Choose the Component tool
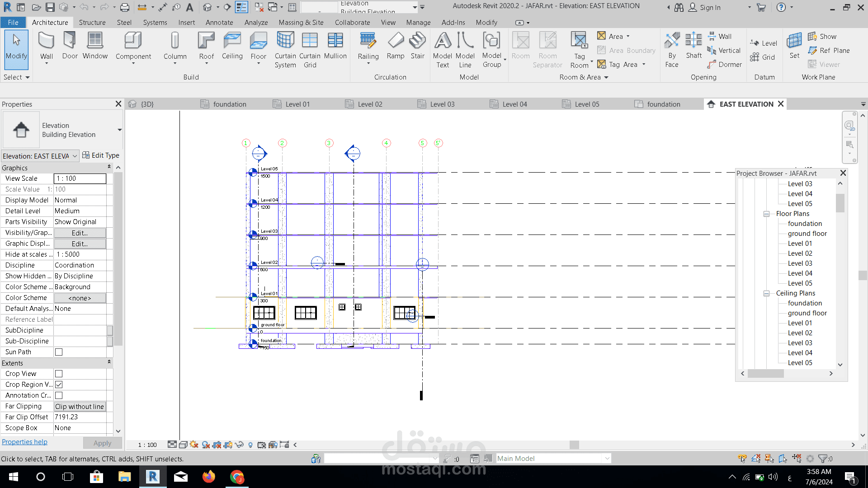Viewport: 868px width, 488px height. (133, 47)
